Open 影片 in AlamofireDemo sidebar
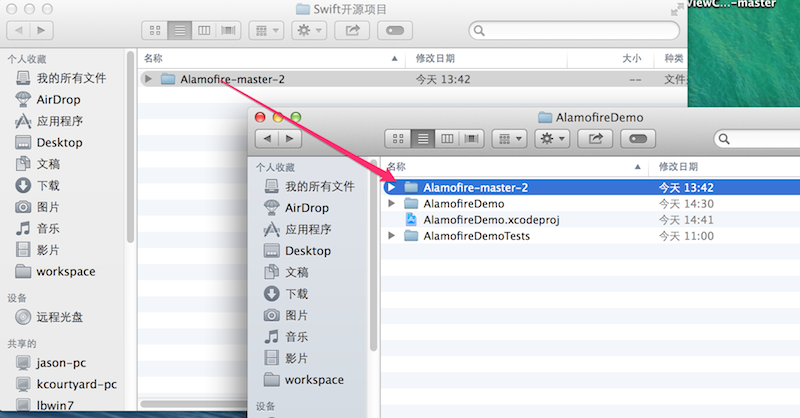This screenshot has width=800, height=418. click(x=286, y=358)
